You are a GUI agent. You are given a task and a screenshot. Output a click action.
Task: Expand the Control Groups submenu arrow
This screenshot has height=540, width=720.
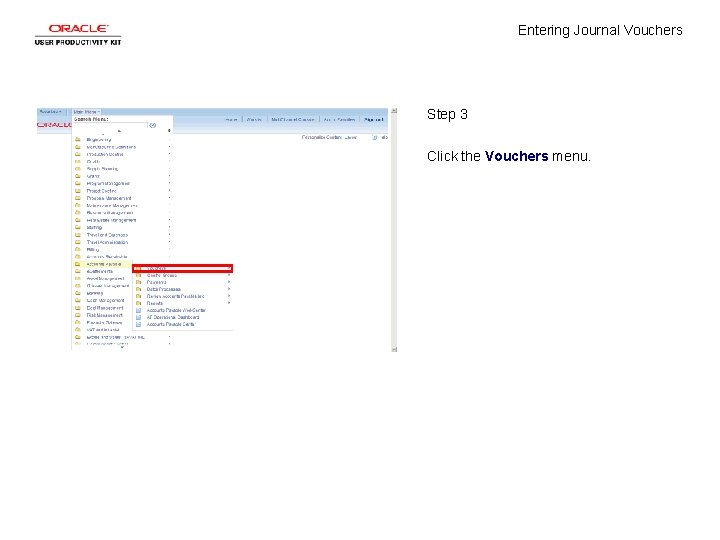(x=229, y=275)
